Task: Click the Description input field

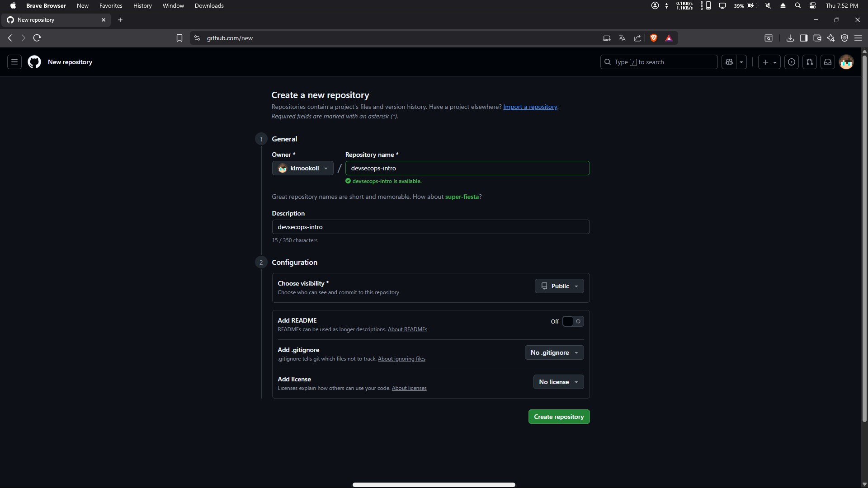Action: [430, 227]
